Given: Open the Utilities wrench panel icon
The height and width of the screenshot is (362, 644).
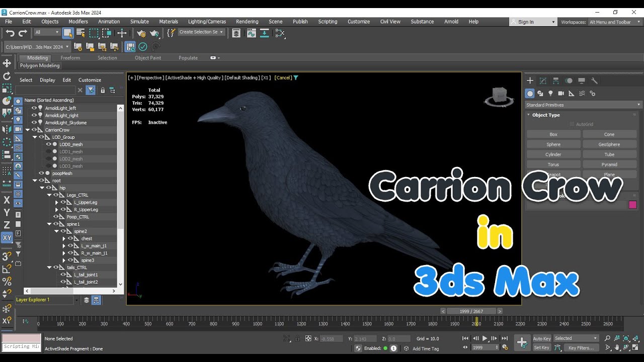Looking at the screenshot, I should 594,80.
